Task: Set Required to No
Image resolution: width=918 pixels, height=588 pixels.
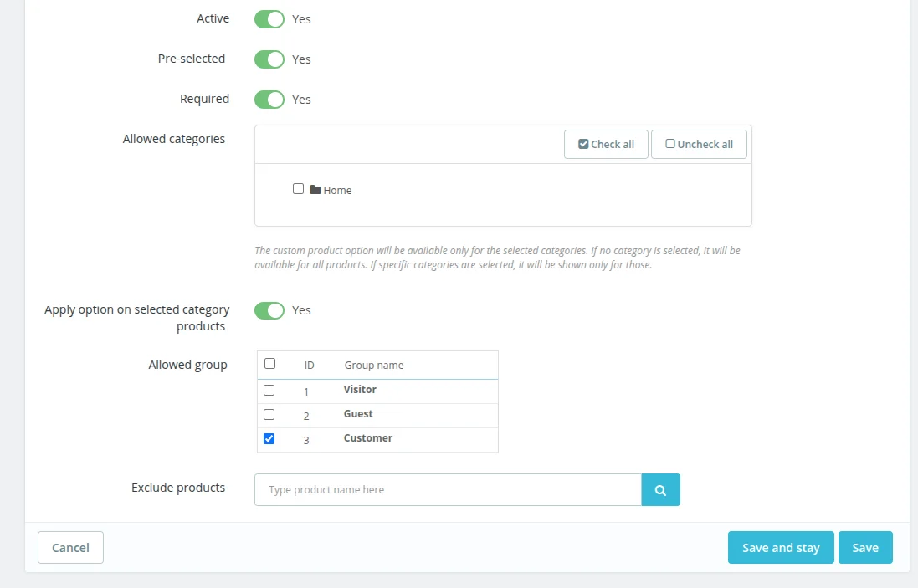Action: [x=269, y=99]
